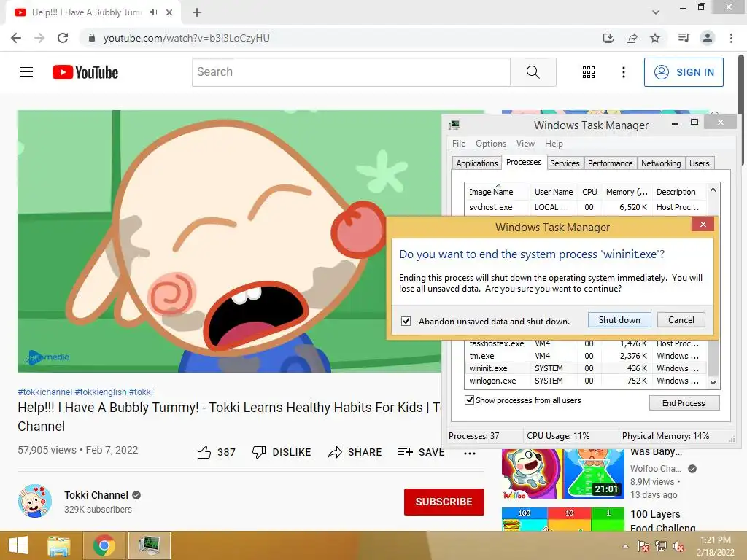
Task: Sort by the Image Name column header
Action: [497, 192]
